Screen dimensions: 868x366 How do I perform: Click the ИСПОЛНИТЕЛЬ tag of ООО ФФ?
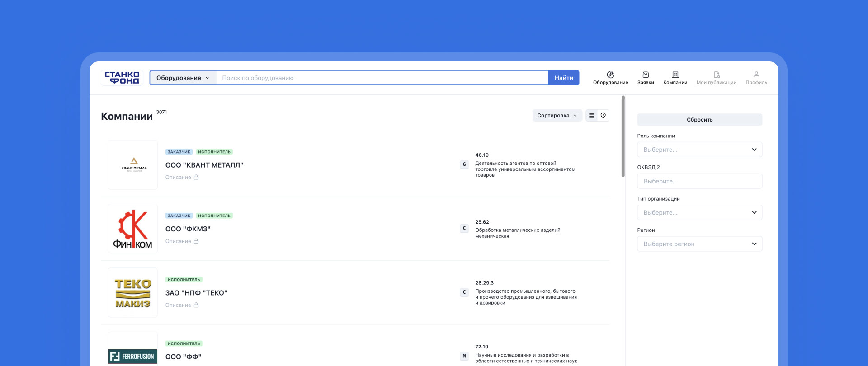[x=184, y=343]
